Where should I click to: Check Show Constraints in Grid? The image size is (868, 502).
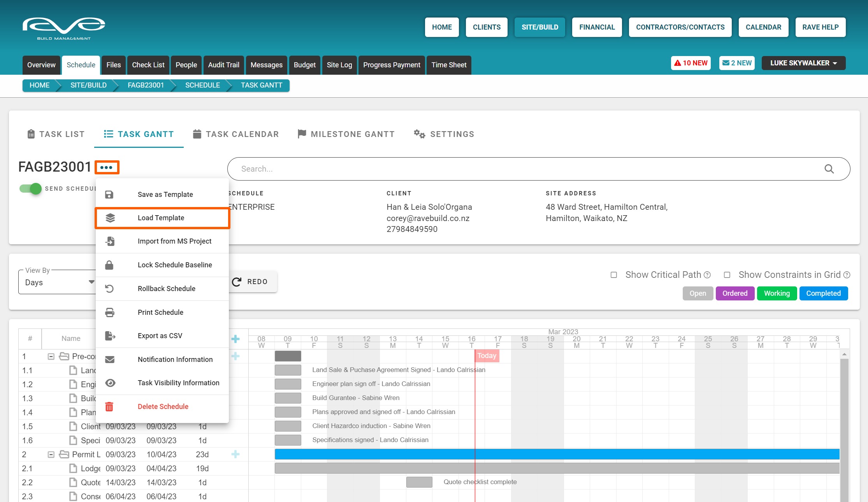coord(727,275)
